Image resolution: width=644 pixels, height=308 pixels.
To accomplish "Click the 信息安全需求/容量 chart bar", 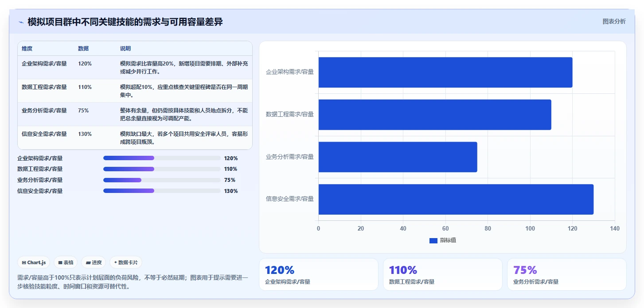I will (456, 199).
